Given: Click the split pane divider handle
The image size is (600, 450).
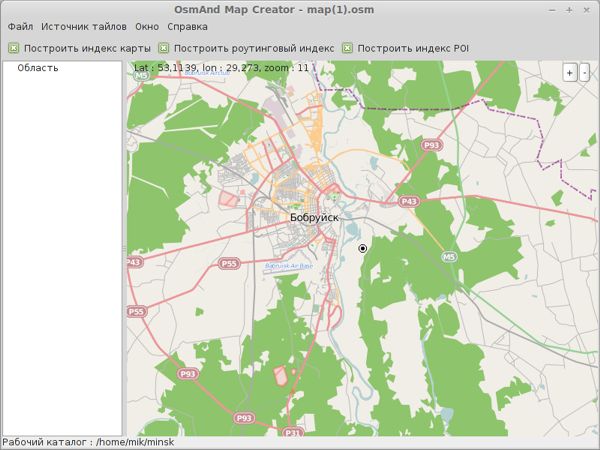Looking at the screenshot, I should point(124,249).
